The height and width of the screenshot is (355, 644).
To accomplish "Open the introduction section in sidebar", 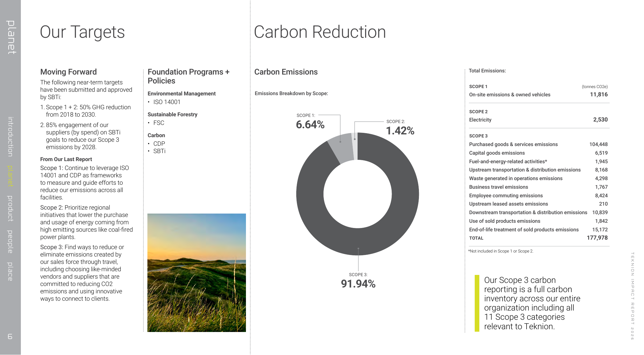I will point(10,137).
